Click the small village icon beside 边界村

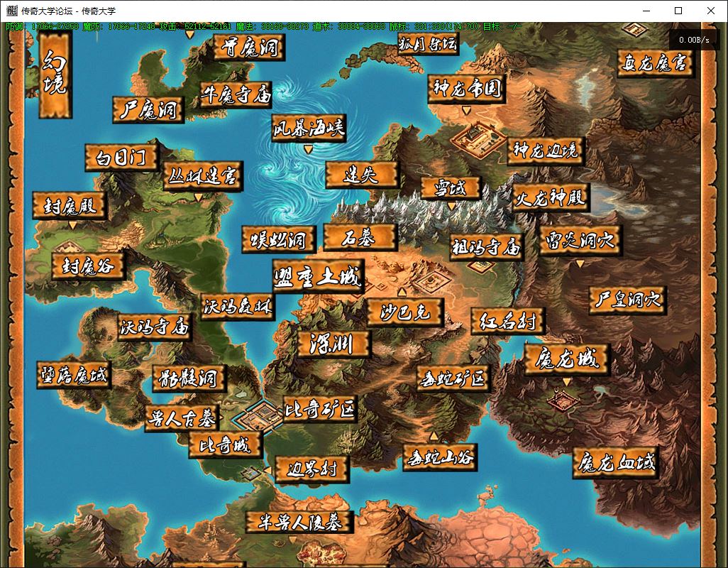[x=251, y=474]
